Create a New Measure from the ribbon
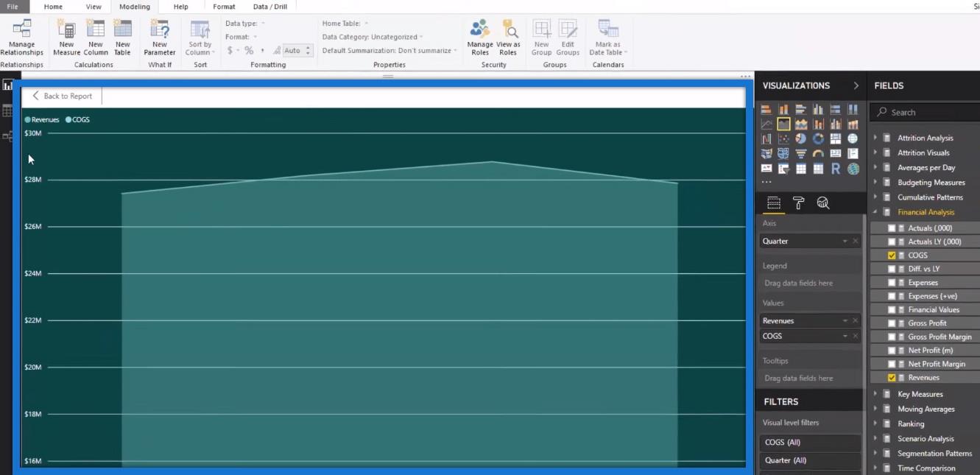The width and height of the screenshot is (980, 475). click(x=66, y=38)
